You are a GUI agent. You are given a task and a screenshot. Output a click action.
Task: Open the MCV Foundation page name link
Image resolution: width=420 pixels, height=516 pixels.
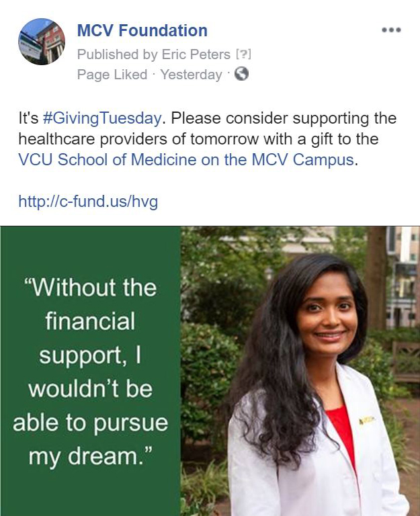click(x=142, y=31)
